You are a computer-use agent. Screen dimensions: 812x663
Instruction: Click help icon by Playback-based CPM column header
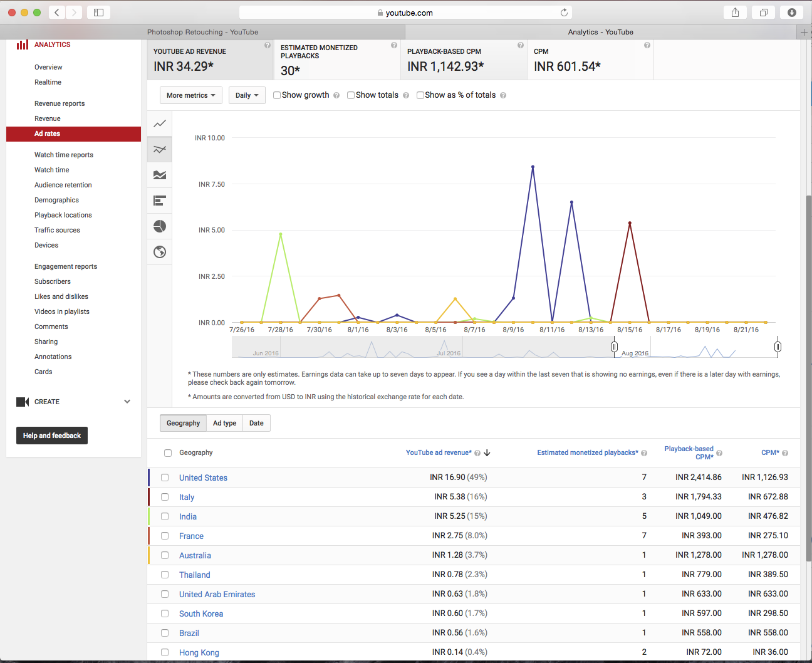[x=719, y=453]
